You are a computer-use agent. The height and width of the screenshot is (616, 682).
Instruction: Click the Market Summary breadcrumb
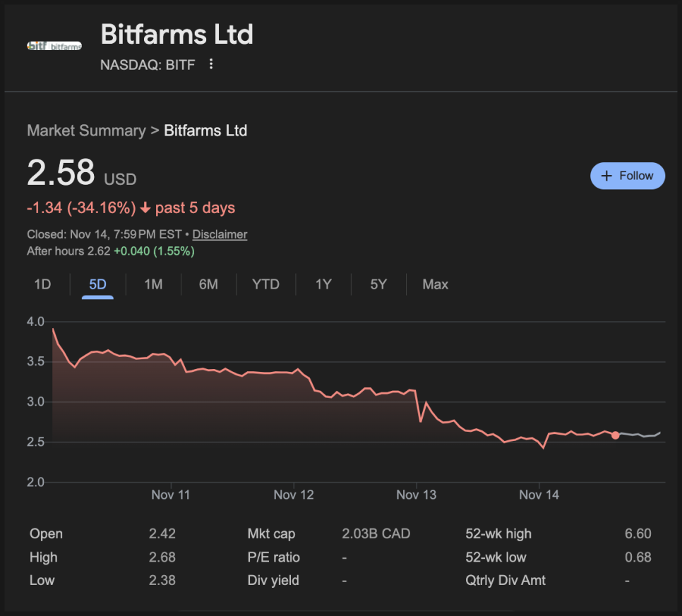click(x=86, y=131)
